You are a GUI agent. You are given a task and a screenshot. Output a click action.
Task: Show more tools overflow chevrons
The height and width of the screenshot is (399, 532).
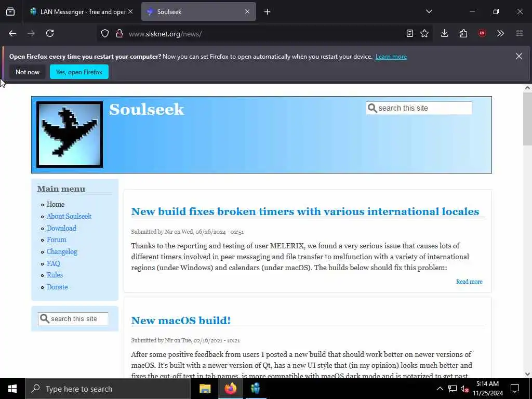point(500,33)
